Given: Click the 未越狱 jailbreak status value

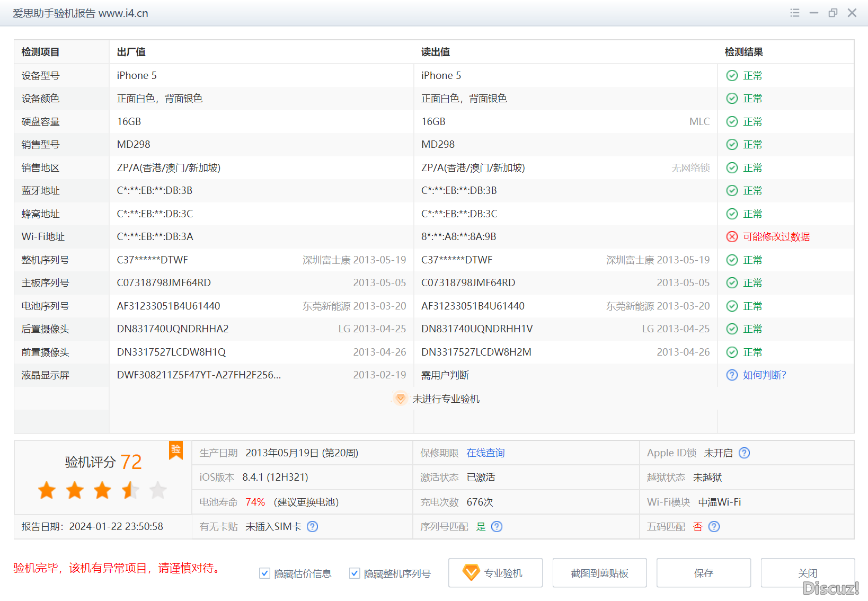Looking at the screenshot, I should point(707,478).
